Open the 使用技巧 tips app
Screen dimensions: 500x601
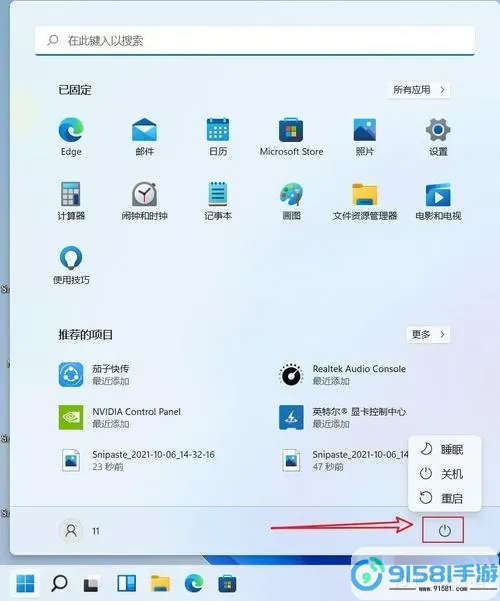click(71, 265)
